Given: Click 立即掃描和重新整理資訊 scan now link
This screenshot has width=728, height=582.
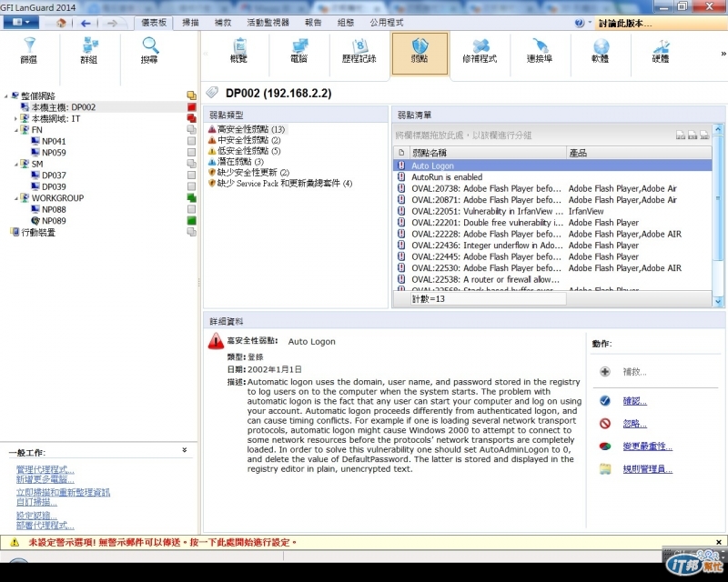Looking at the screenshot, I should click(x=63, y=492).
